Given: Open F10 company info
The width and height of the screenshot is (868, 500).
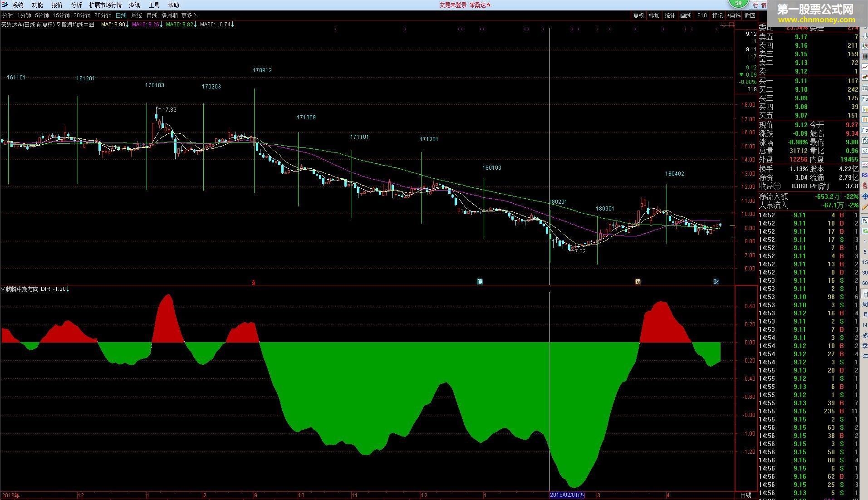Looking at the screenshot, I should click(x=702, y=15).
